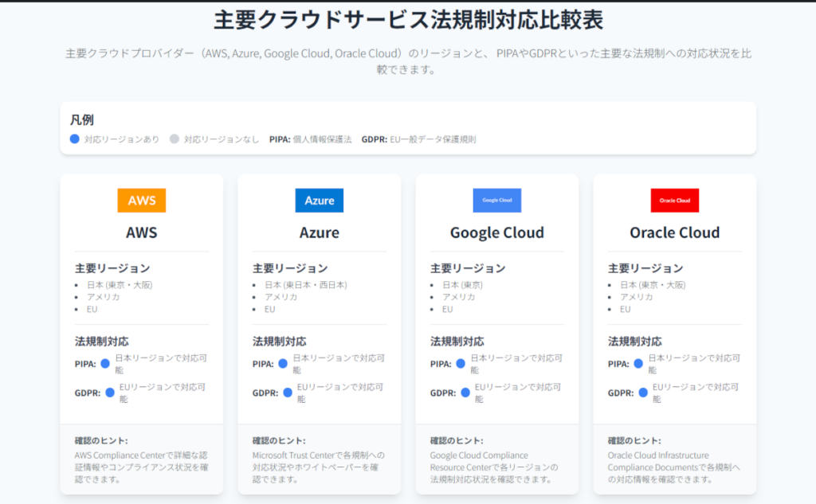Click the red Oracle Cloud logo badge
816x504 pixels.
click(674, 201)
